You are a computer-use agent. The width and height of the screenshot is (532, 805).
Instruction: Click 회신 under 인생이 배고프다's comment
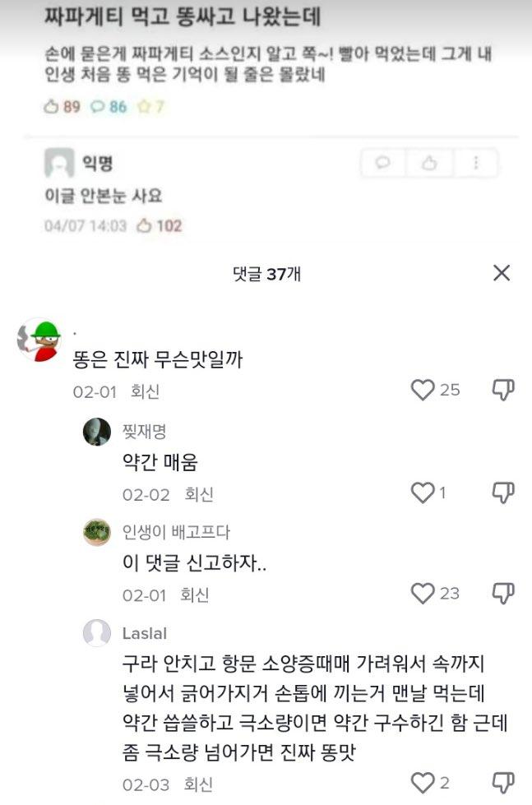coord(195,594)
